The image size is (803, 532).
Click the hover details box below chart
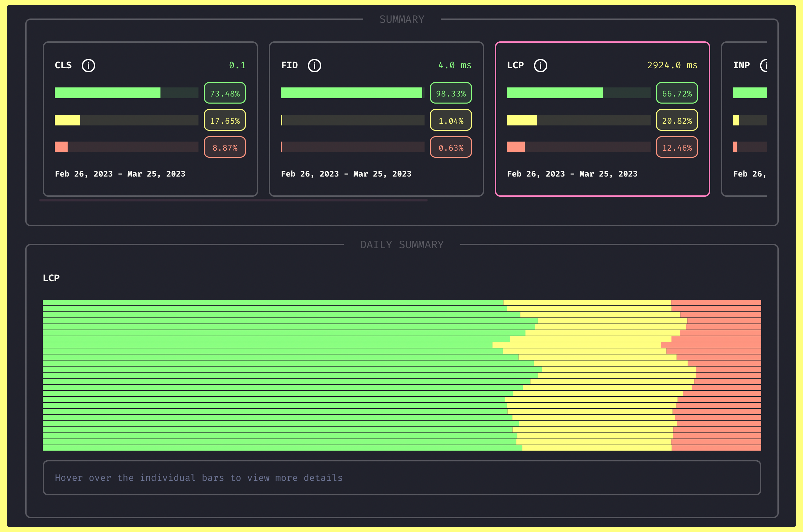point(402,478)
